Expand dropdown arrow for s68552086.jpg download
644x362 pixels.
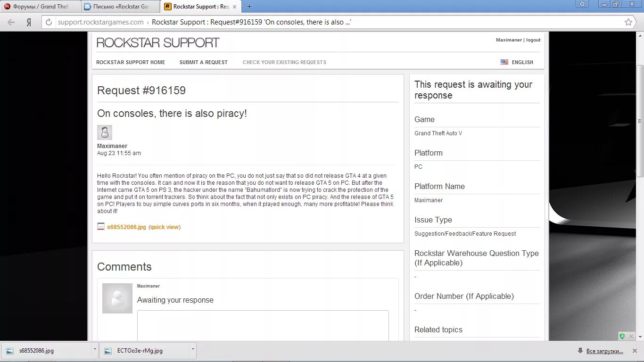click(95, 350)
